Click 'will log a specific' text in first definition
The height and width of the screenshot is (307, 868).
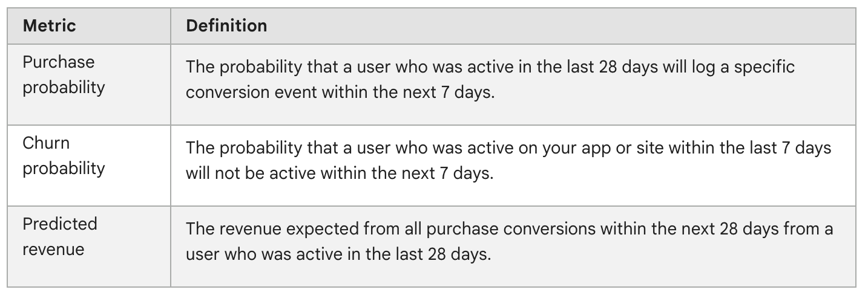pos(728,67)
